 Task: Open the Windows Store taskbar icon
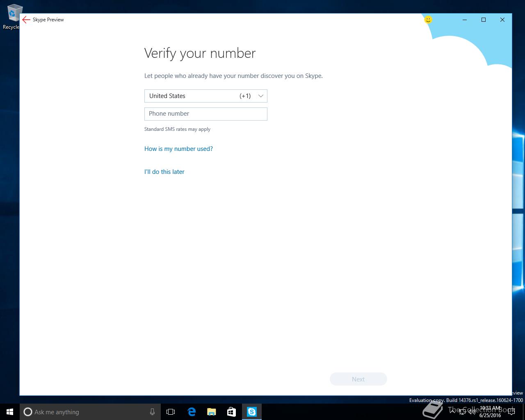tap(232, 412)
